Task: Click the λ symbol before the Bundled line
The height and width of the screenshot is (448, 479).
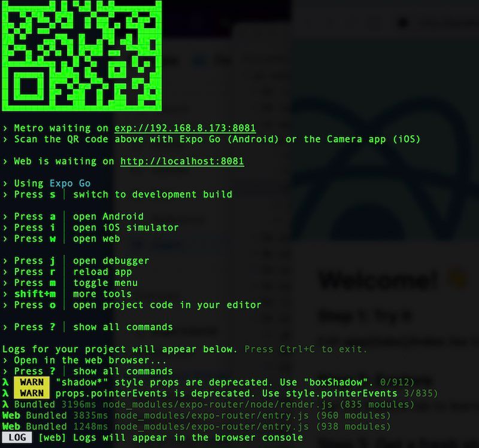Action: (5, 404)
